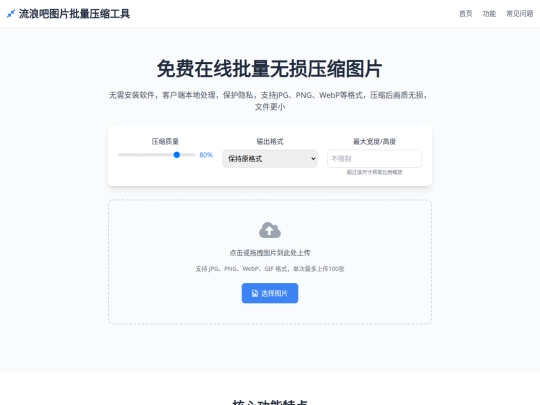Click the 免费在线批量无损压缩图片 heading

coord(270,69)
